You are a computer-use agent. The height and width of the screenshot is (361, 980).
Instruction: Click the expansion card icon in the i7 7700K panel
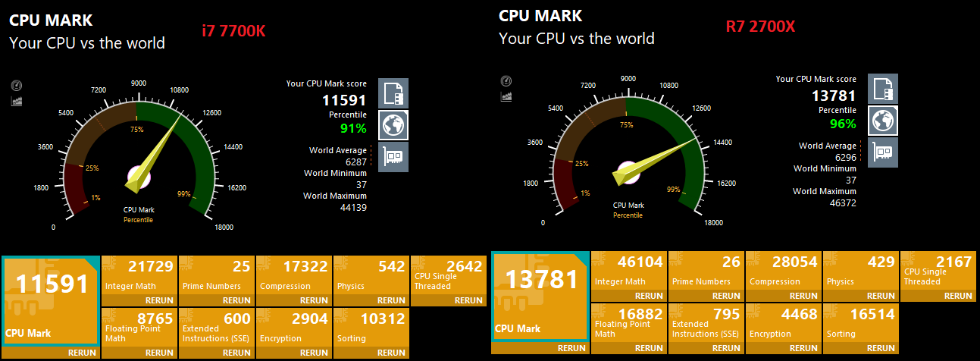(x=393, y=157)
